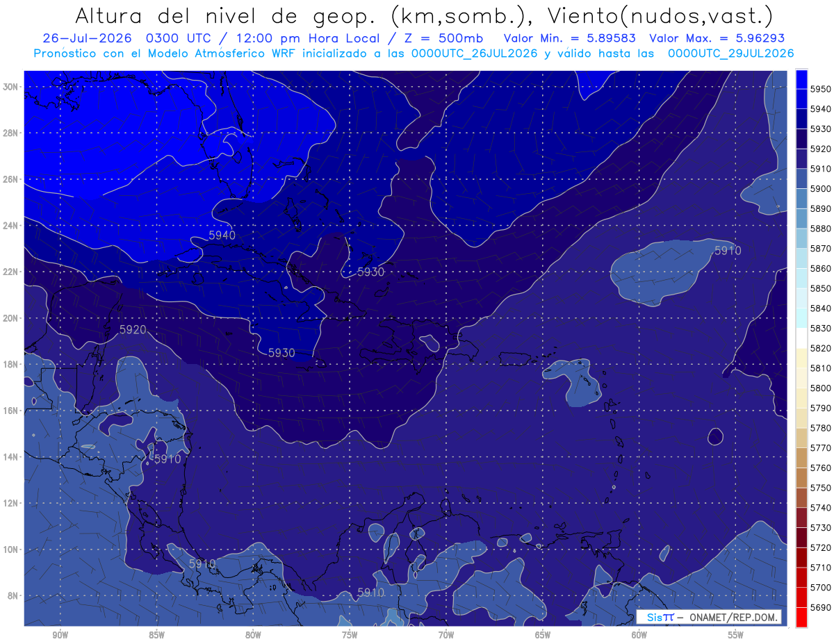Click the '5940' contour label
Screen dimensions: 834x644
click(x=222, y=236)
